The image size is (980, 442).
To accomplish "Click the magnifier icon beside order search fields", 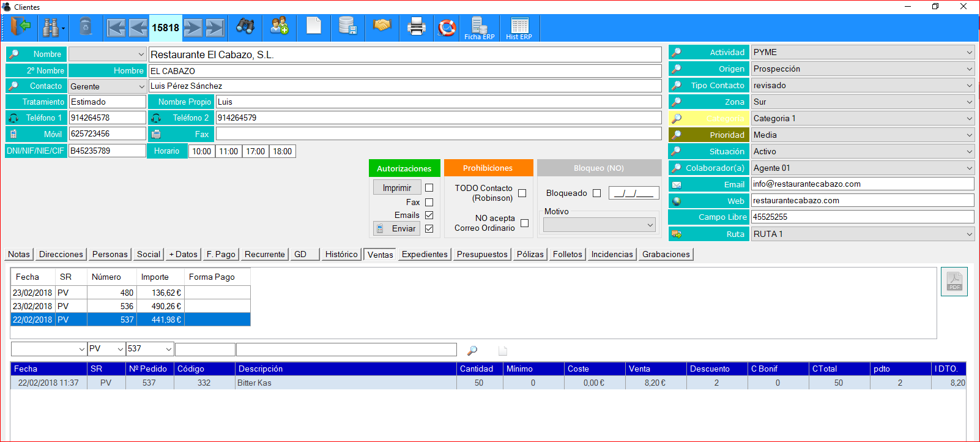I will click(x=472, y=350).
